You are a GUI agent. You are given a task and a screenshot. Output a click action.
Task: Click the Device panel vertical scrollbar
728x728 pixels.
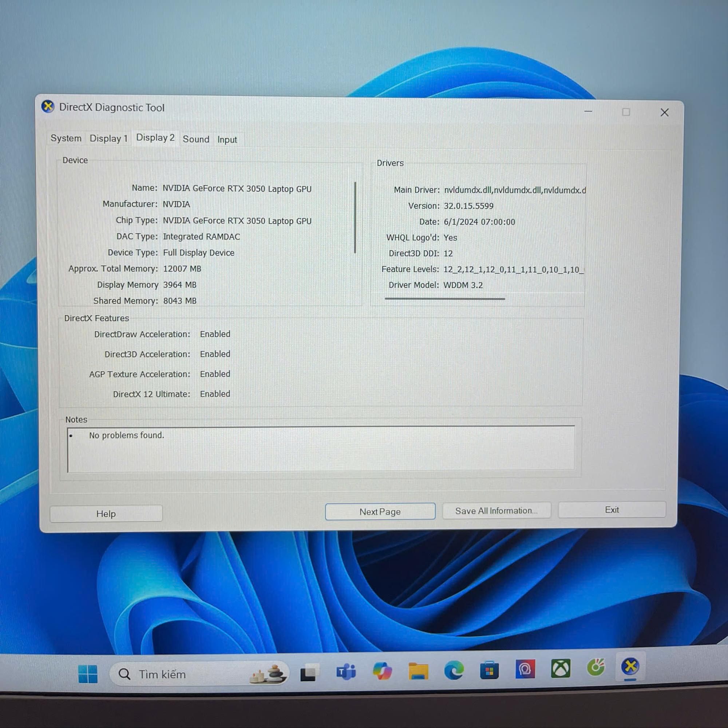pos(355,217)
